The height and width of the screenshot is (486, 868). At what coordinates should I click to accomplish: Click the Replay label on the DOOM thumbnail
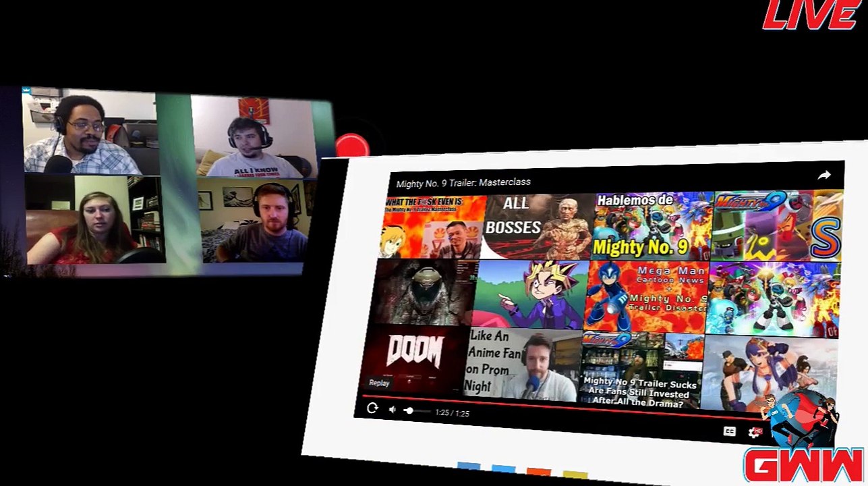click(379, 383)
